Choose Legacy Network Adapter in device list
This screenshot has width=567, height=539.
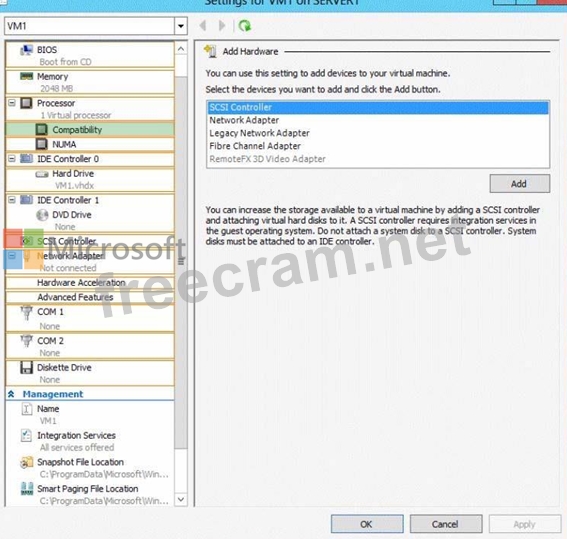click(x=259, y=133)
